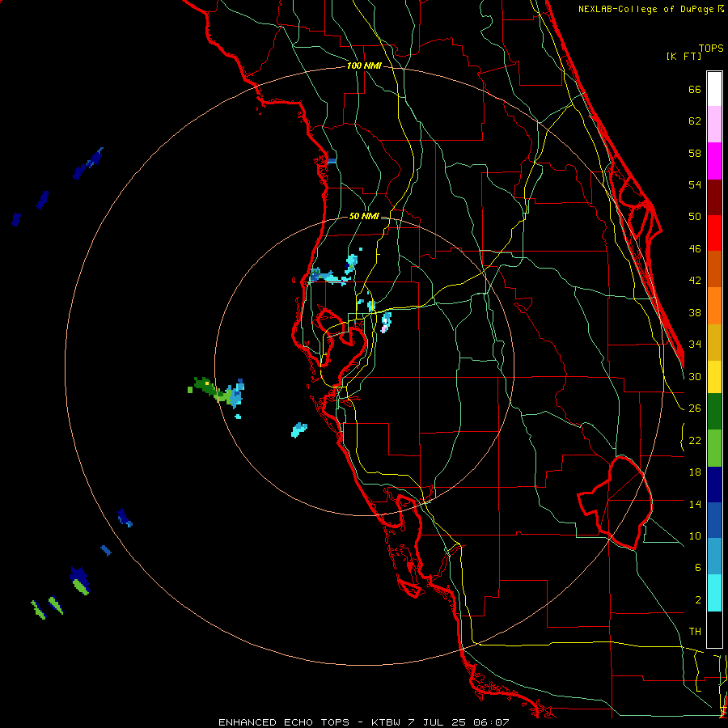Select the magenta color scale swatch
This screenshot has width=728, height=728.
coord(714,161)
